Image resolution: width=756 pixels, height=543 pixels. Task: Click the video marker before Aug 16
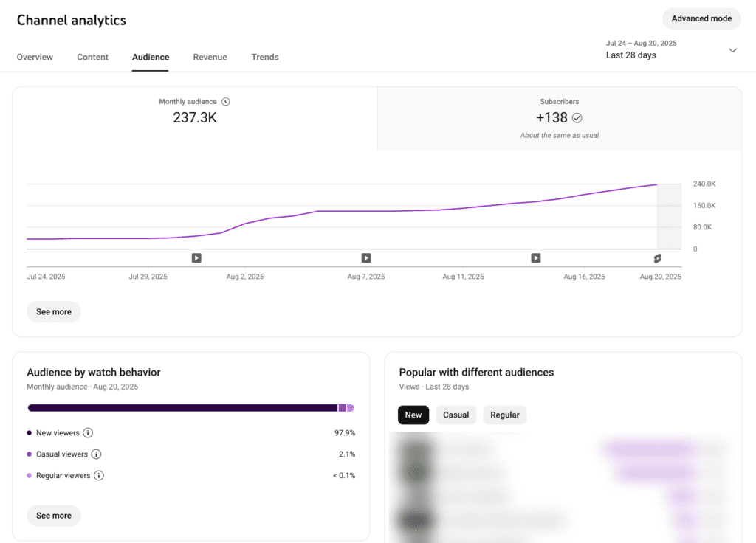click(x=536, y=257)
